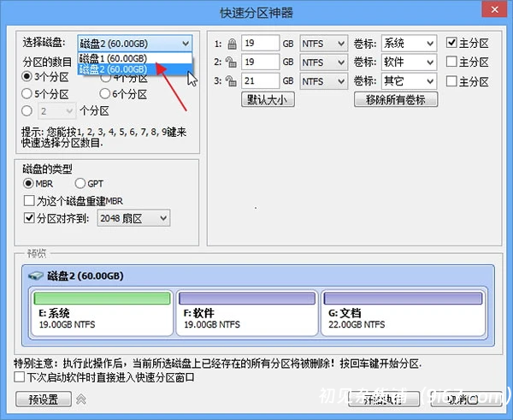
Task: Click 开始执行 button
Action: tap(383, 399)
